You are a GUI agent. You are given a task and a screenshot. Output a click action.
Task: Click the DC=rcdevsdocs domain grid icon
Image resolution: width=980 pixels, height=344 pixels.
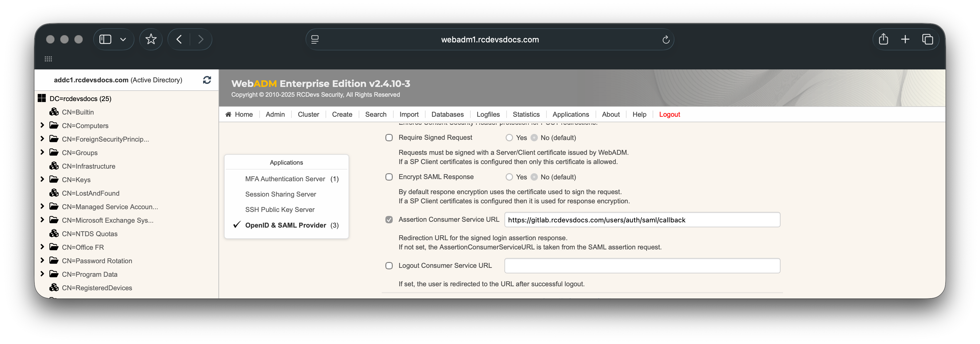click(x=41, y=98)
